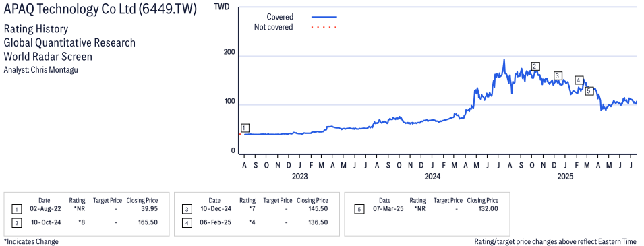Click chart marker 5 on the price line
Screen dimensions: 644x246
tap(589, 91)
